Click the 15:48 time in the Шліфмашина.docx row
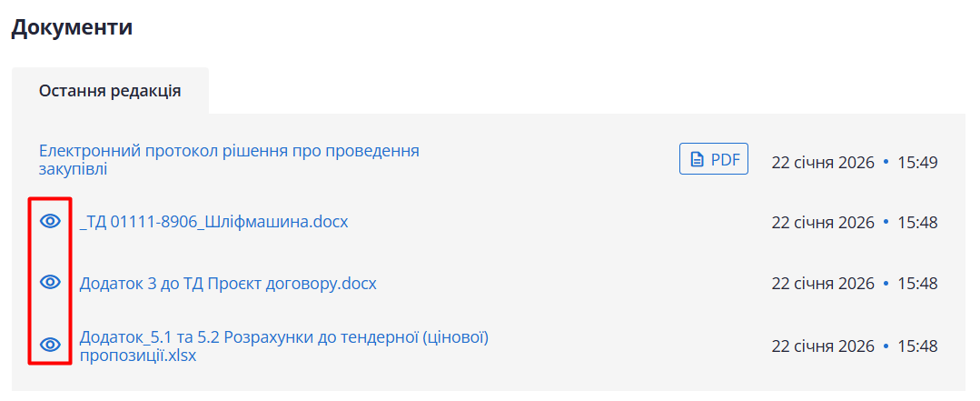The width and height of the screenshot is (980, 401). [x=917, y=223]
